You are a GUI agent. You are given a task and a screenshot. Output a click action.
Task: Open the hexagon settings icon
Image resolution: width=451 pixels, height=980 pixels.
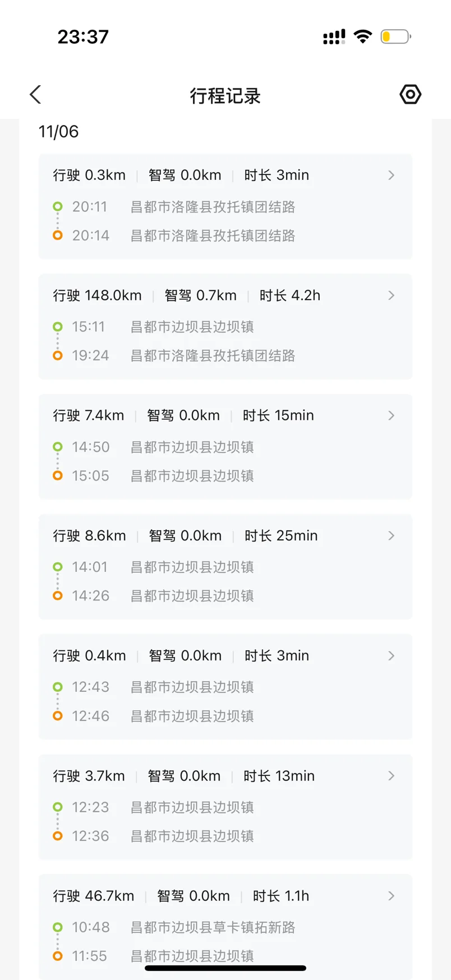coord(410,94)
